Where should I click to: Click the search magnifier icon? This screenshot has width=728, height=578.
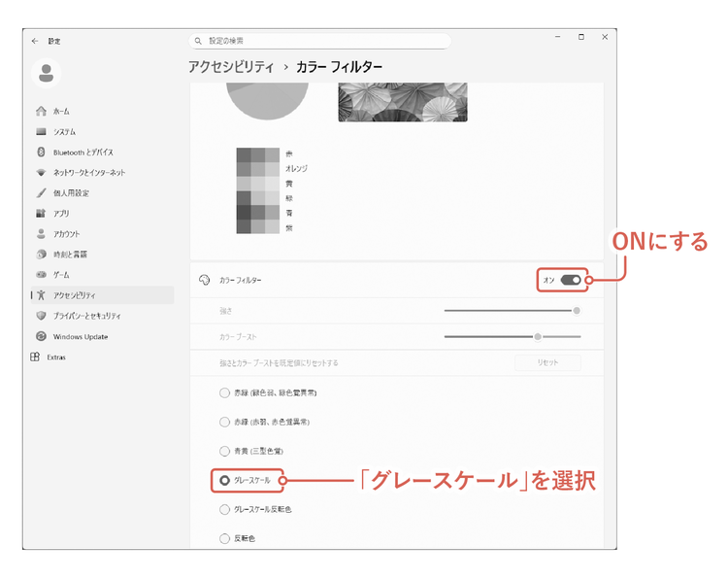[x=198, y=41]
